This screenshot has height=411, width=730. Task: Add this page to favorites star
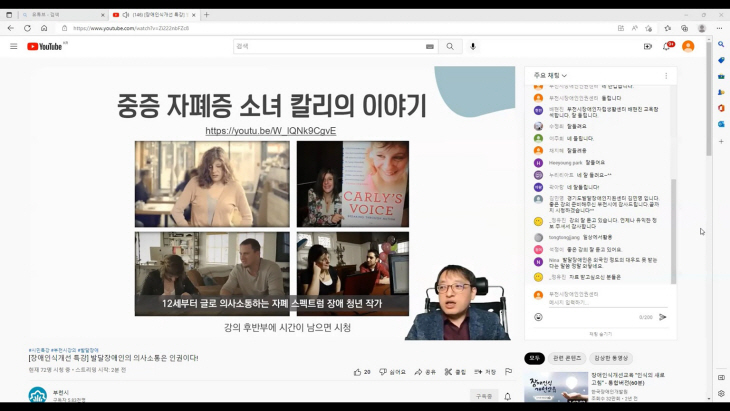pyautogui.click(x=649, y=28)
